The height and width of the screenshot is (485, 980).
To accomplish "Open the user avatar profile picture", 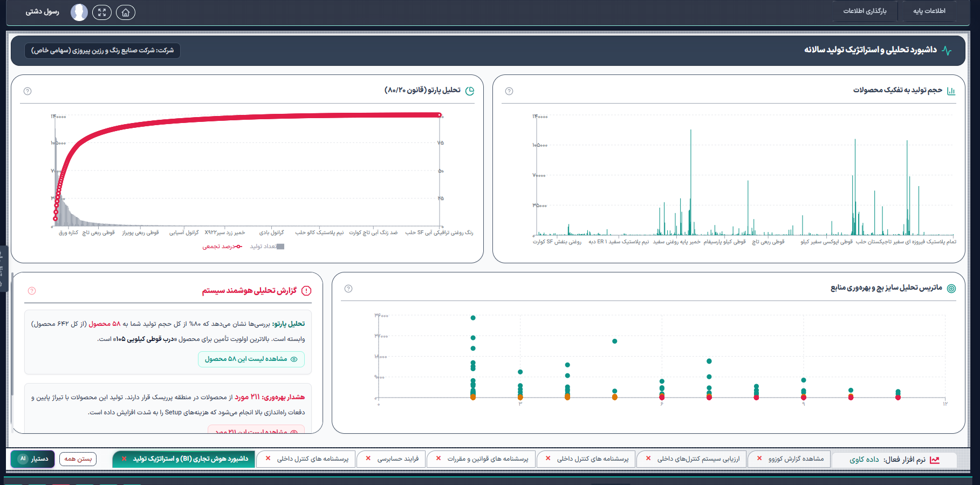I will click(x=79, y=12).
